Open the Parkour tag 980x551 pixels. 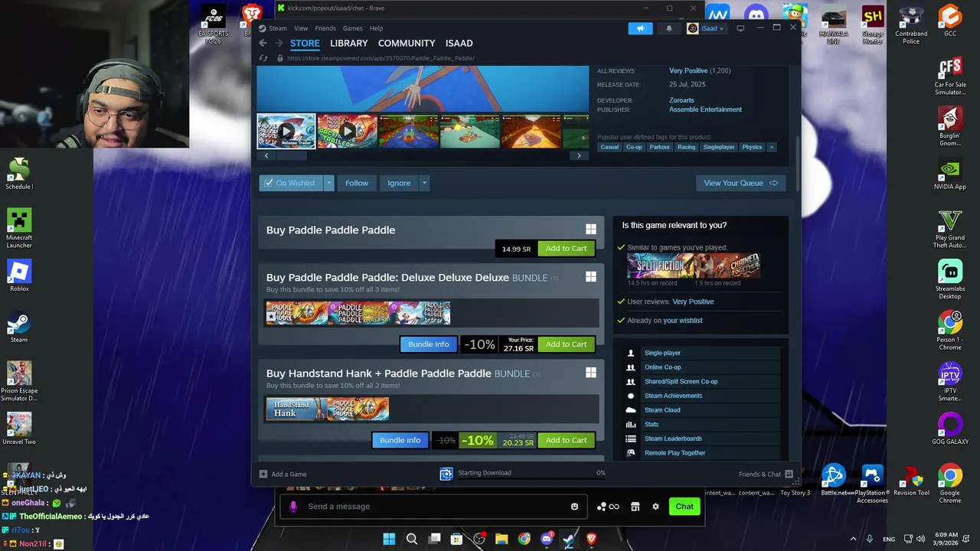[660, 147]
